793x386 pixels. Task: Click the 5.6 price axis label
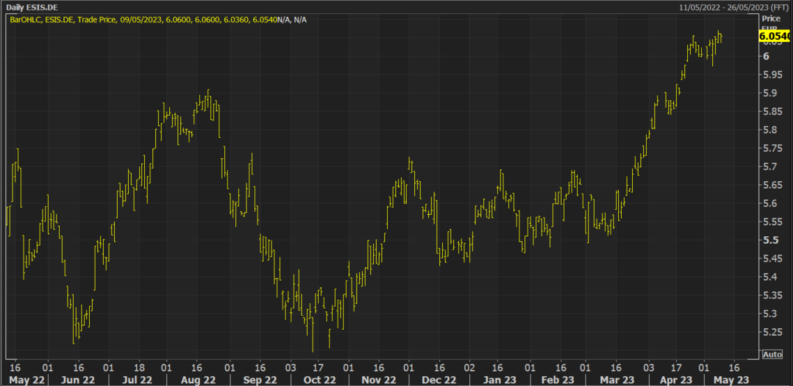[769, 203]
